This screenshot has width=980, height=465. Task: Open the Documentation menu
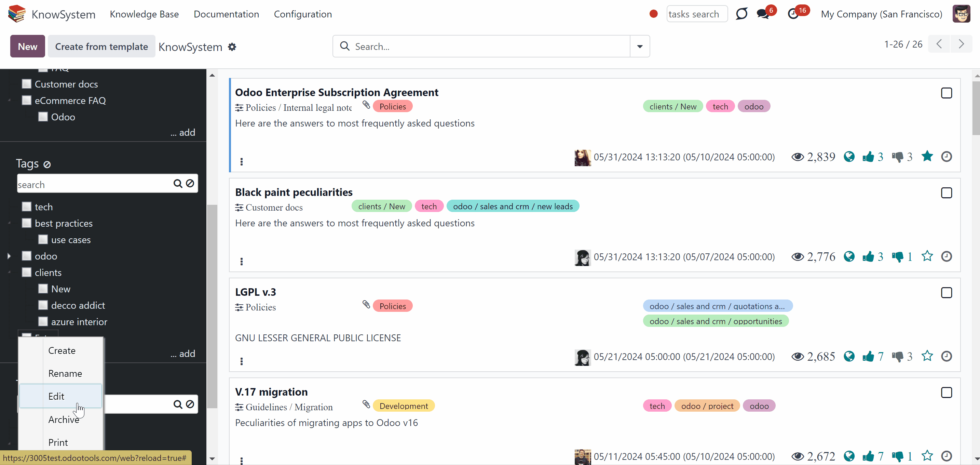[226, 14]
